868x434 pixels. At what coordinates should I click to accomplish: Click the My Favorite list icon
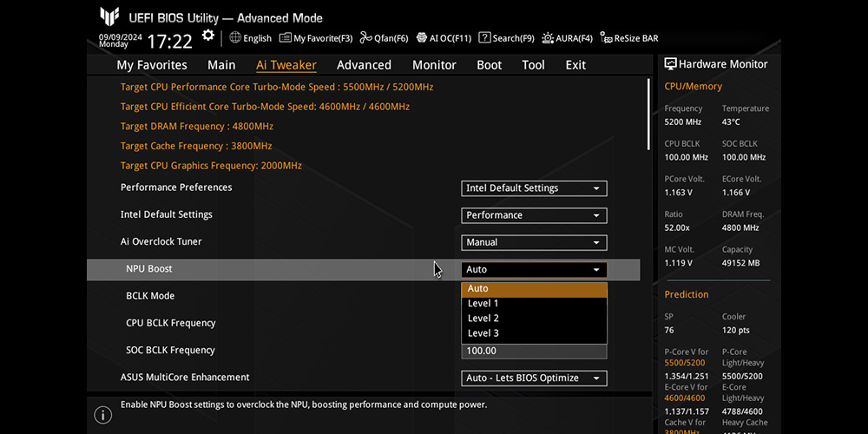click(285, 37)
